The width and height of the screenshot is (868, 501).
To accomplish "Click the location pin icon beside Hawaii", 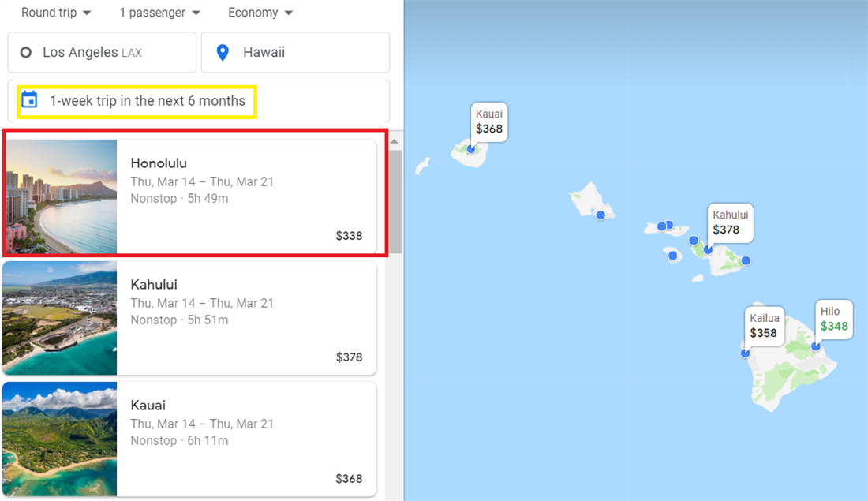I will 223,52.
